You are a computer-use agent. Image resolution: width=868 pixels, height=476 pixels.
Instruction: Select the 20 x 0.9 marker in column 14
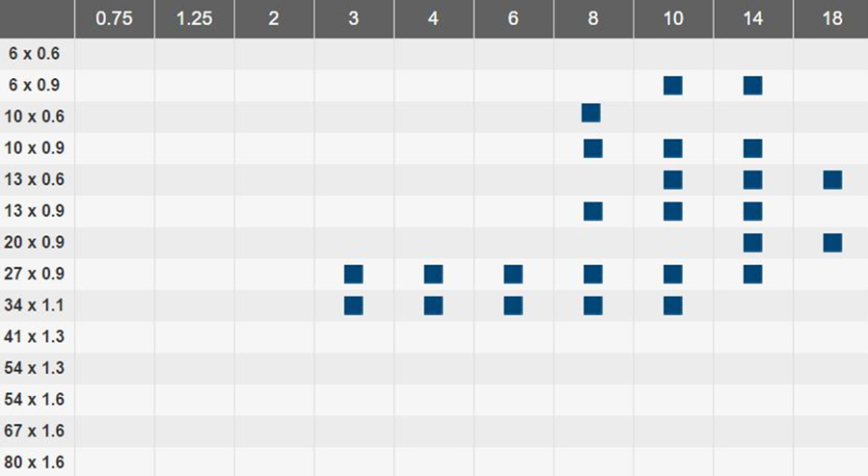coord(753,243)
